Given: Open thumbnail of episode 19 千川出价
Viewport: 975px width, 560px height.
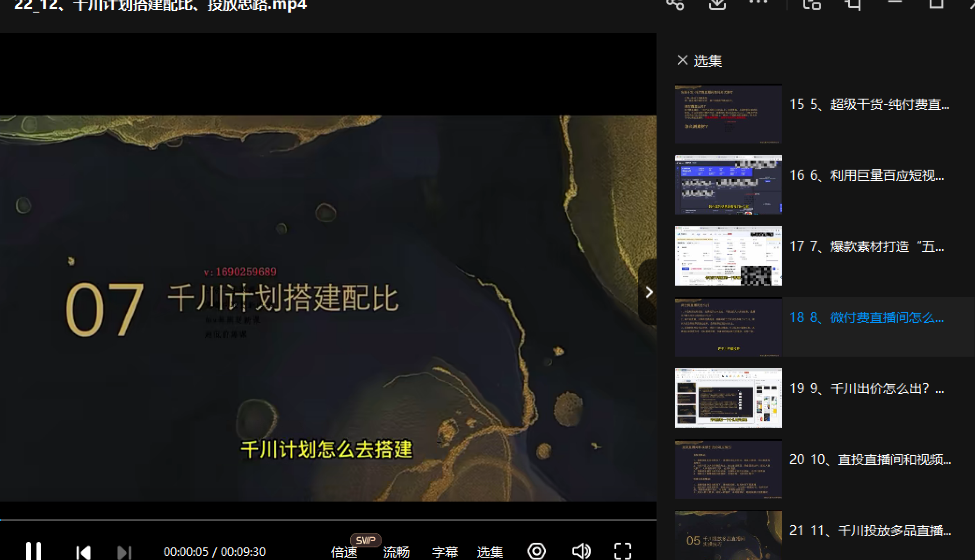Looking at the screenshot, I should 728,398.
